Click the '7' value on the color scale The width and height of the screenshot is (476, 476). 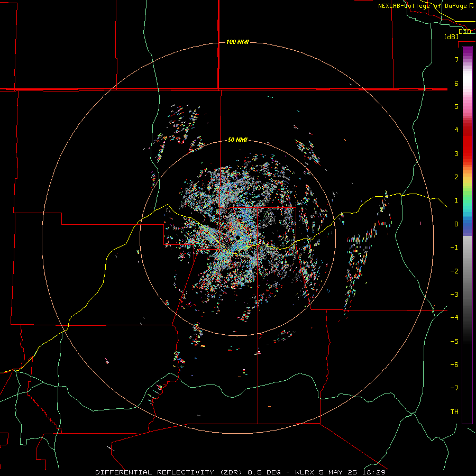click(x=456, y=59)
